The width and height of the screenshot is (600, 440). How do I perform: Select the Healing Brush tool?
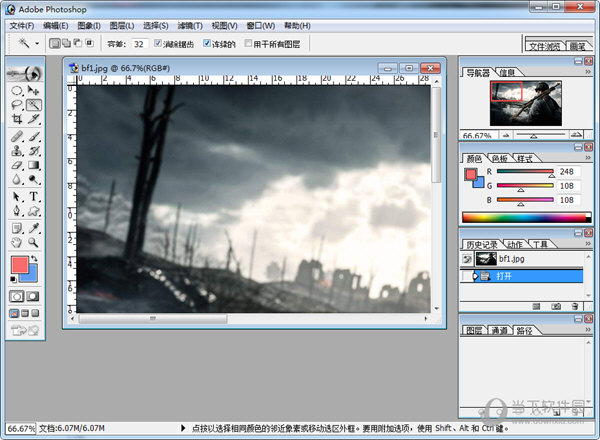[x=16, y=136]
